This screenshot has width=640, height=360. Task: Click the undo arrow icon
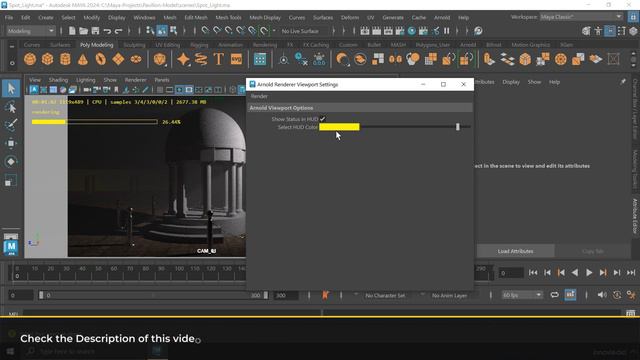107,31
